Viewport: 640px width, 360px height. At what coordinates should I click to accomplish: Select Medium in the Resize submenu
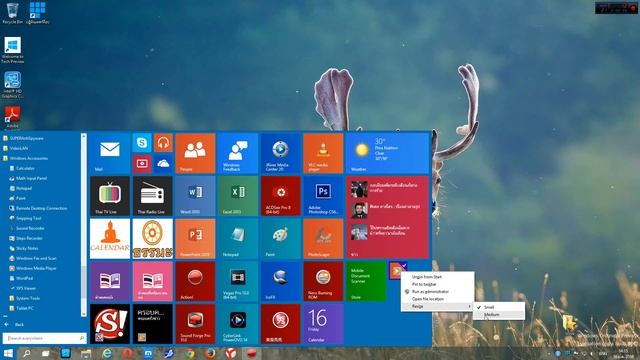pos(499,315)
